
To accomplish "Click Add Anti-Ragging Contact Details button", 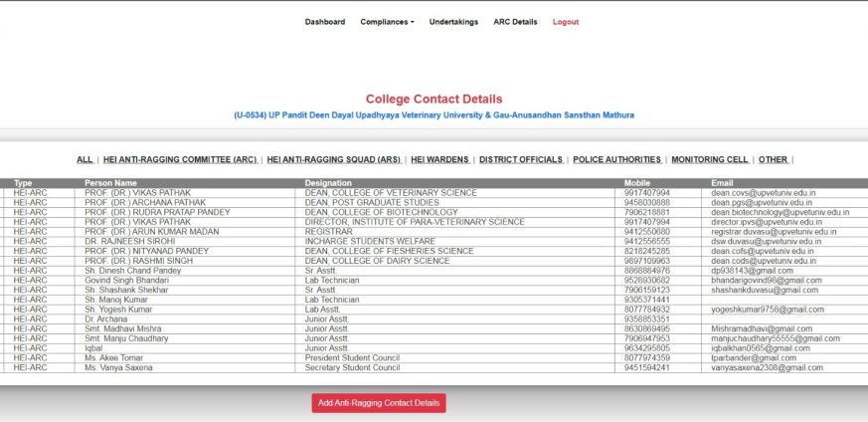I will (x=379, y=403).
